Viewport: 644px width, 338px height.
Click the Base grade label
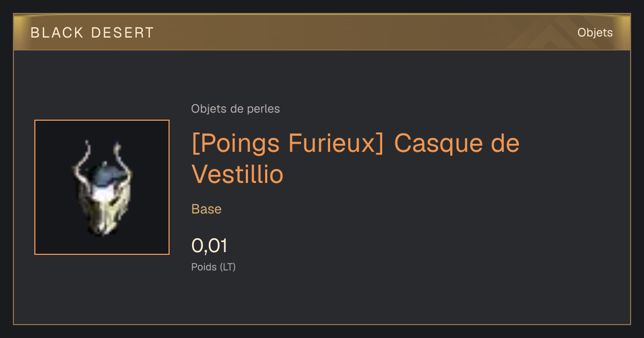(x=207, y=209)
